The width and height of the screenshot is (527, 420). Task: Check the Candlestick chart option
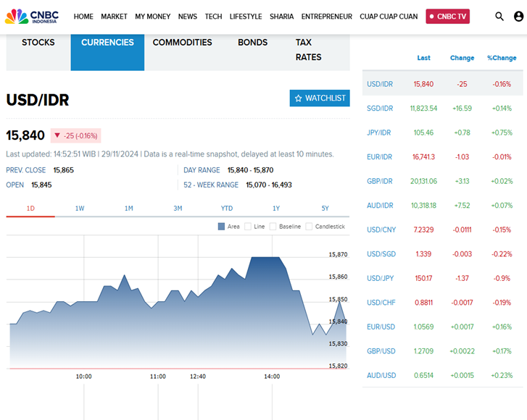[x=310, y=227]
